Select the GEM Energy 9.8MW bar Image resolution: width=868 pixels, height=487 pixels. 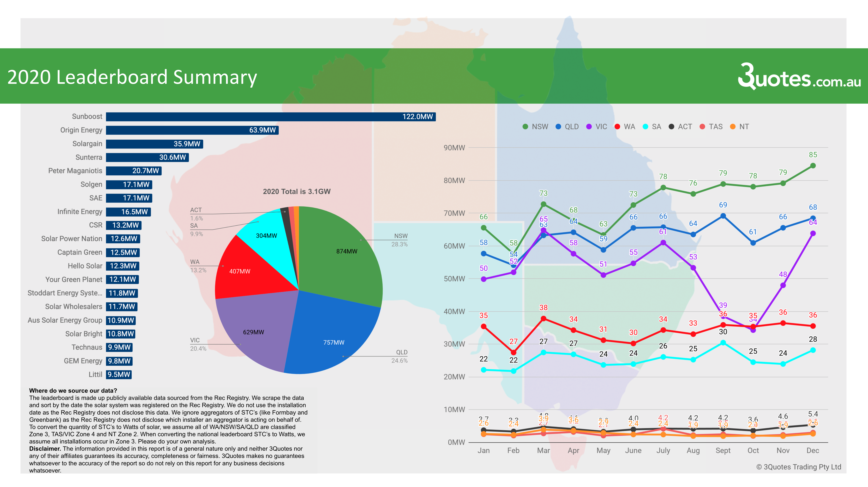click(x=119, y=361)
